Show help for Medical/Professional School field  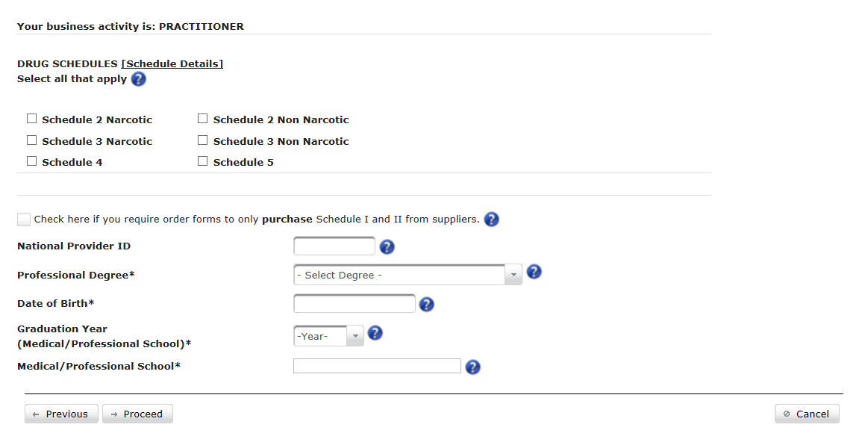click(x=472, y=367)
